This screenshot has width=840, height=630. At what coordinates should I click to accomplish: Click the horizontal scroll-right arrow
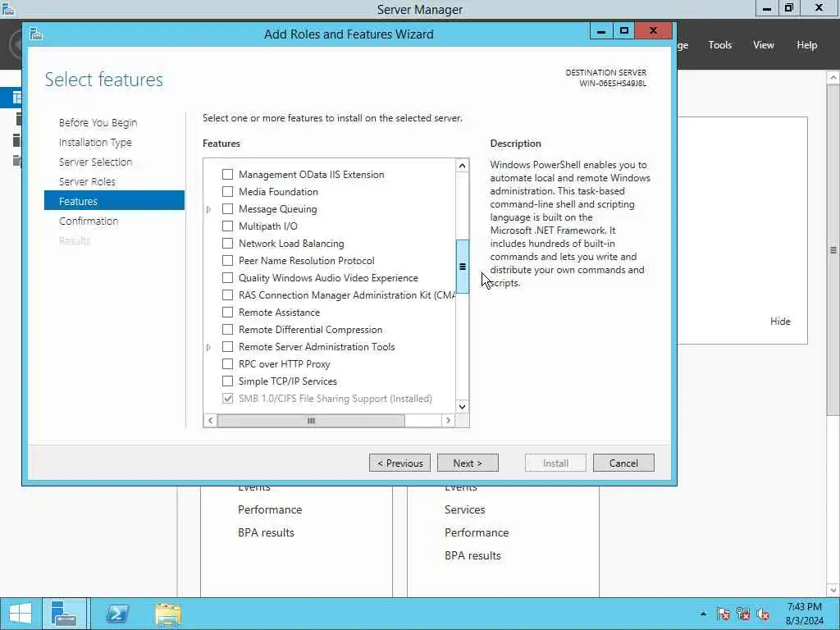click(x=449, y=421)
